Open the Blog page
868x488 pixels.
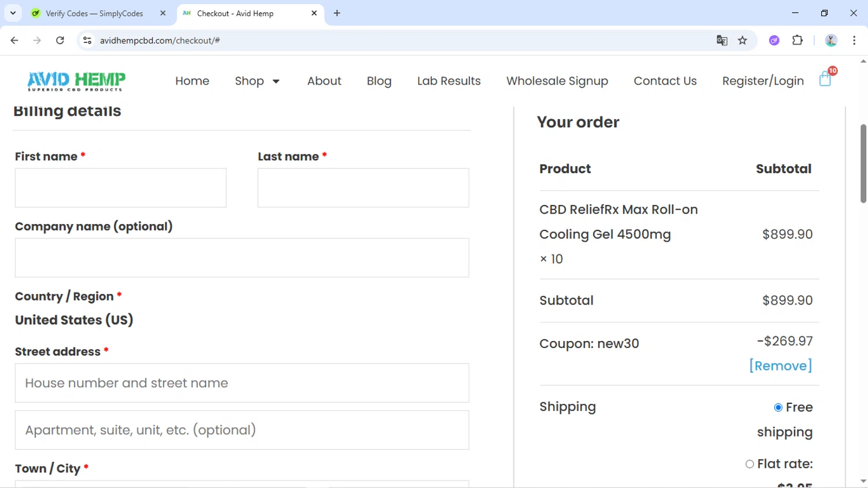(x=379, y=81)
